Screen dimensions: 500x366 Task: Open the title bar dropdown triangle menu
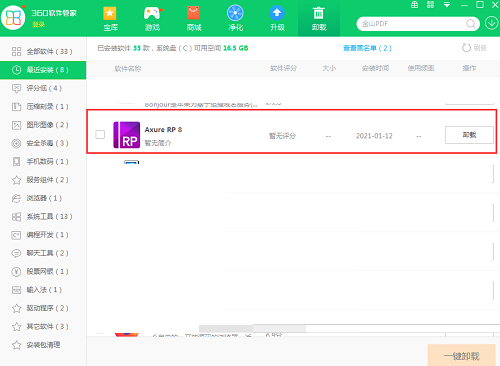tap(447, 5)
